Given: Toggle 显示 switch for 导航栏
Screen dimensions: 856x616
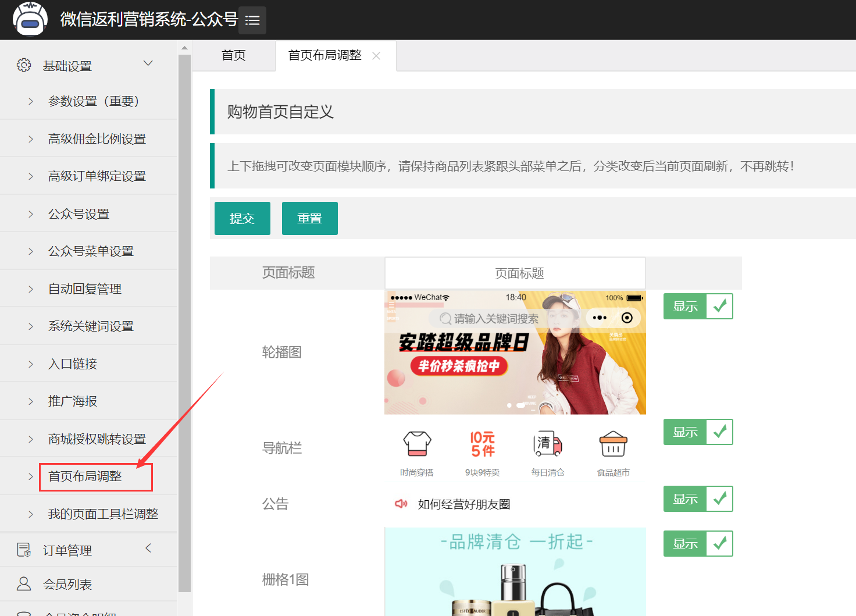Looking at the screenshot, I should [x=698, y=432].
